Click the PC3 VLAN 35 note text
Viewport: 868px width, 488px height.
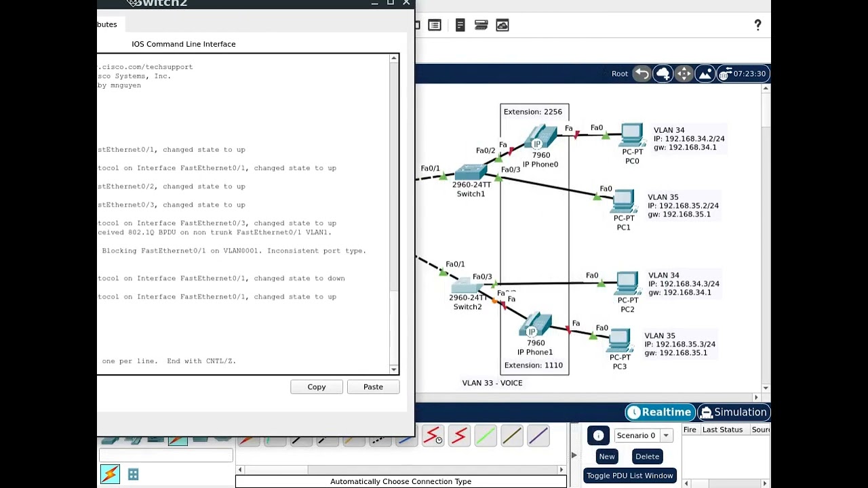(679, 344)
